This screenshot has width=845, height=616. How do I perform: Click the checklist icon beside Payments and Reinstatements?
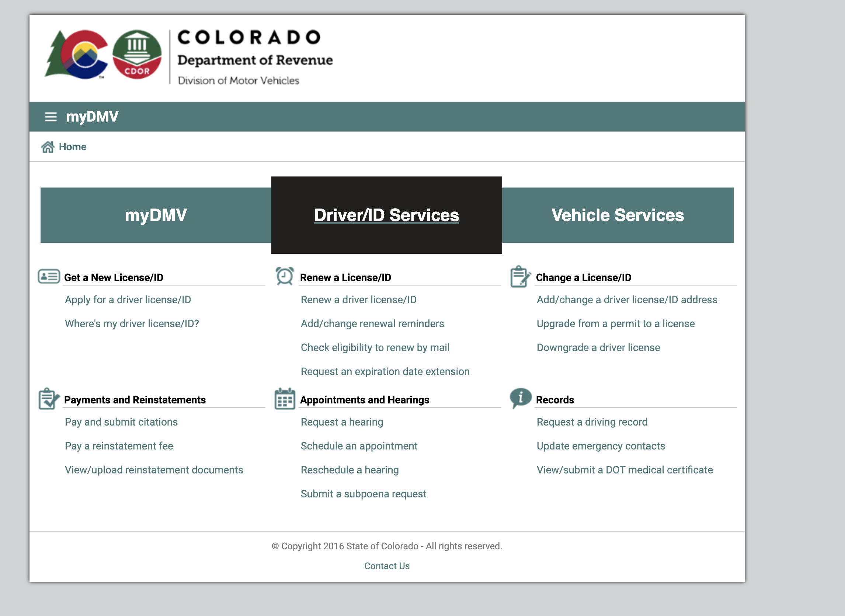pos(49,399)
